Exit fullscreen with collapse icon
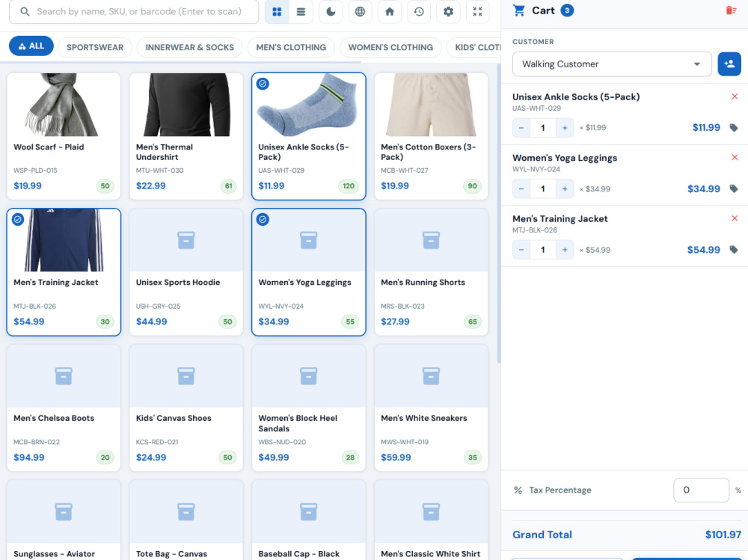Viewport: 748px width, 560px height. 477,11
